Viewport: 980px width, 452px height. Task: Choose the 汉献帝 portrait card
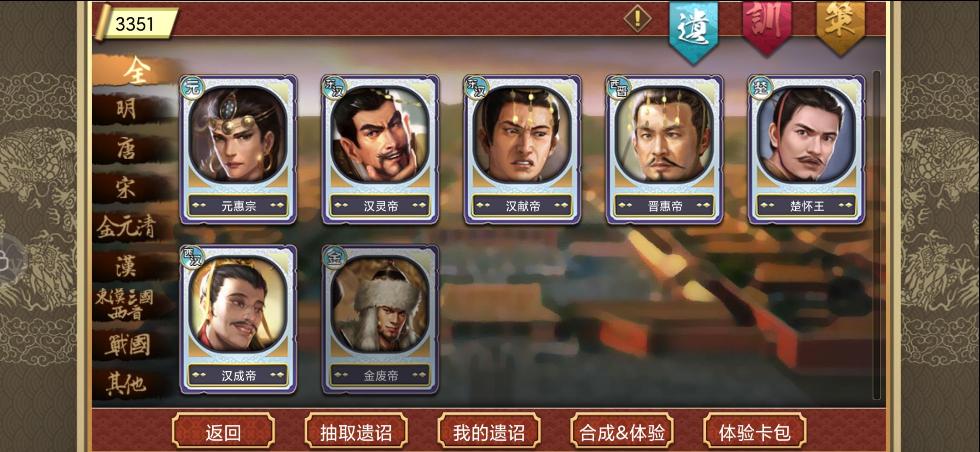pos(522,149)
